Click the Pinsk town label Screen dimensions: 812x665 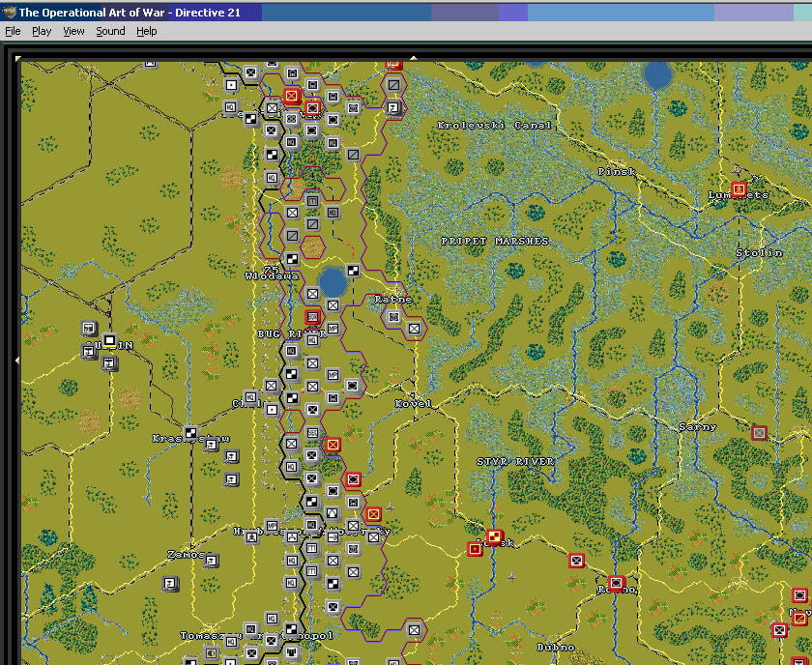point(617,171)
